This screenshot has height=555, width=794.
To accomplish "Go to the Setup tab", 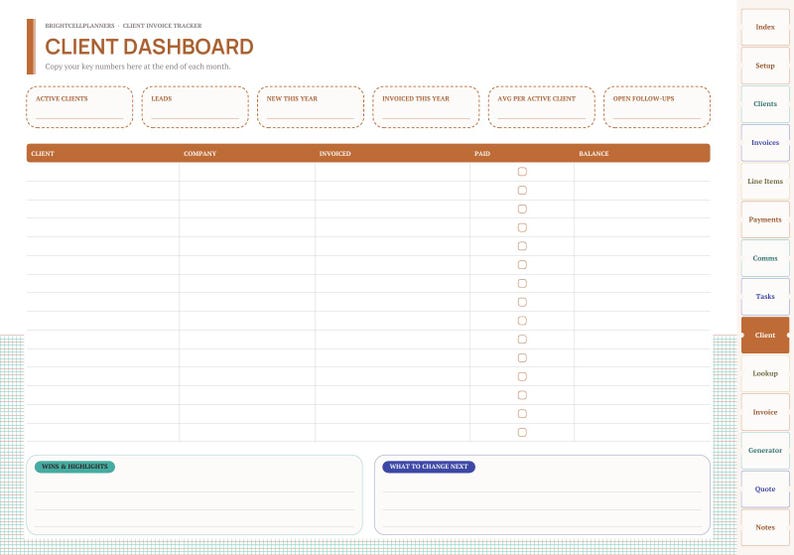I will click(765, 65).
